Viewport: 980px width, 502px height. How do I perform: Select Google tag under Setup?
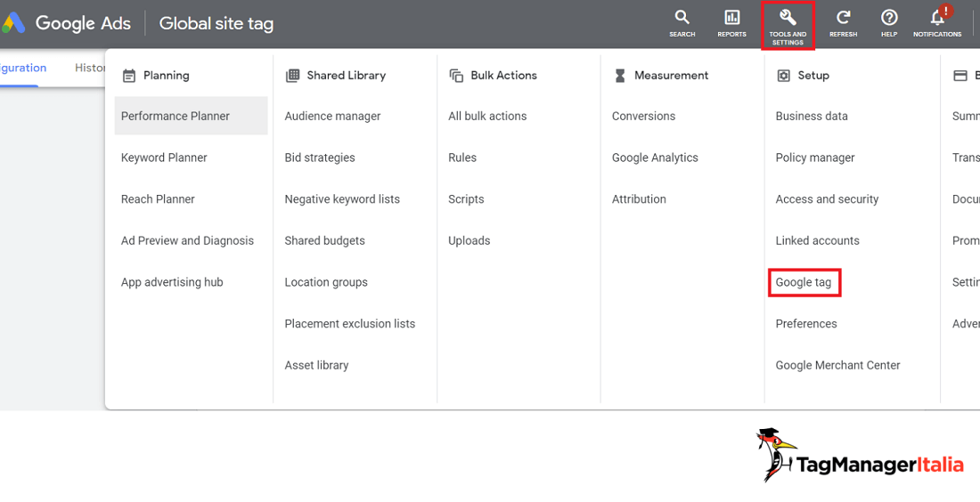click(x=804, y=282)
